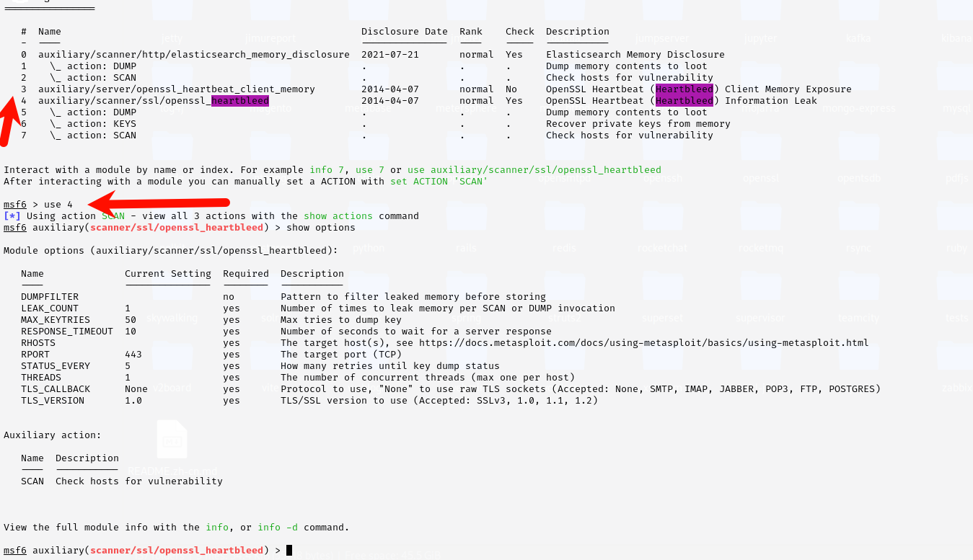Click the 'Current Setting' column header
The width and height of the screenshot is (973, 560).
pos(168,274)
